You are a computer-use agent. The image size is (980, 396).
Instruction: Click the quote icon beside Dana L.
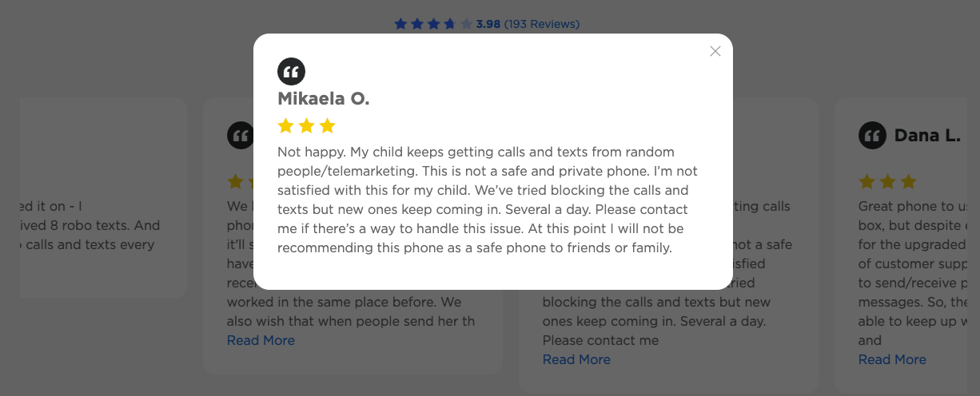[872, 135]
